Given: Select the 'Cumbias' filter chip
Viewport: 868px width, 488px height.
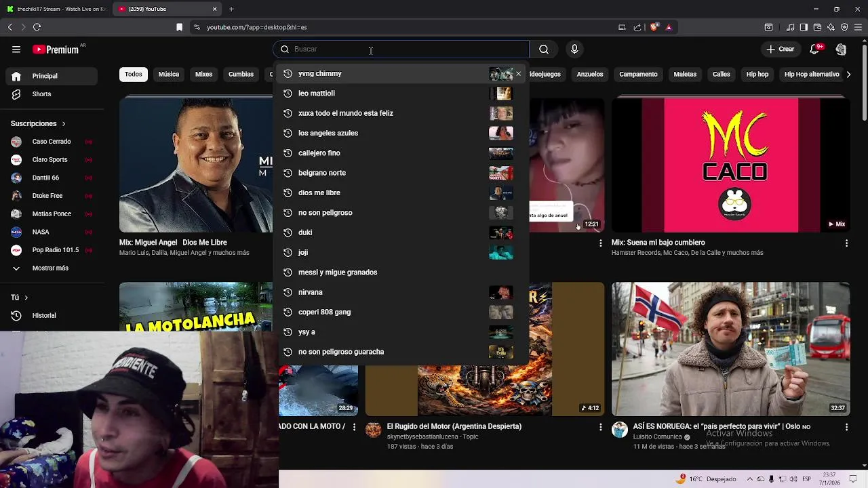Looking at the screenshot, I should click(241, 74).
